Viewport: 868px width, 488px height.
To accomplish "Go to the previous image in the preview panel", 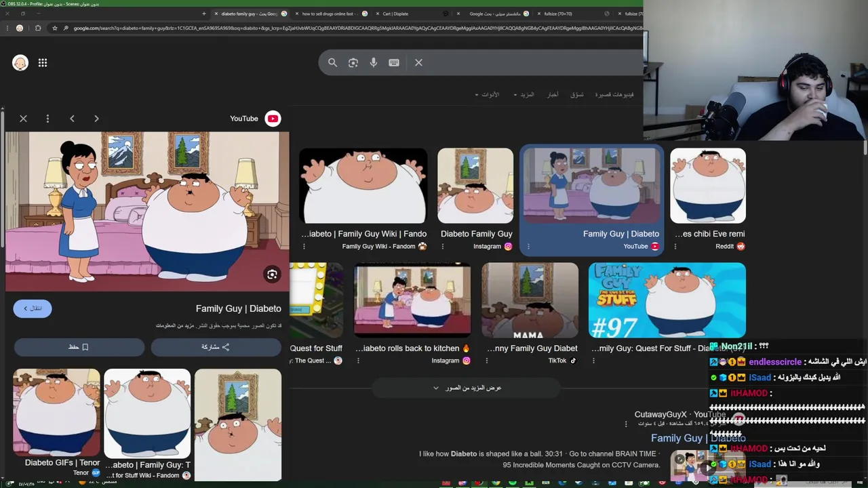I will [72, 119].
